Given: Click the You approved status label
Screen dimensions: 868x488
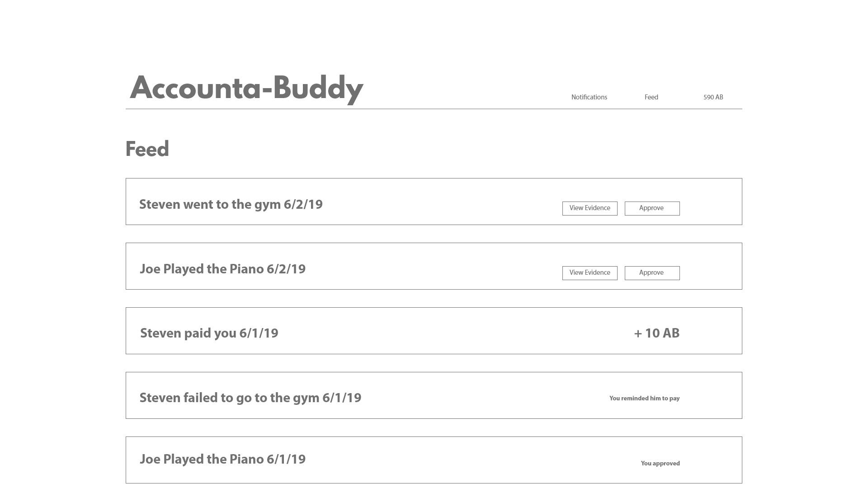Looking at the screenshot, I should click(x=660, y=463).
